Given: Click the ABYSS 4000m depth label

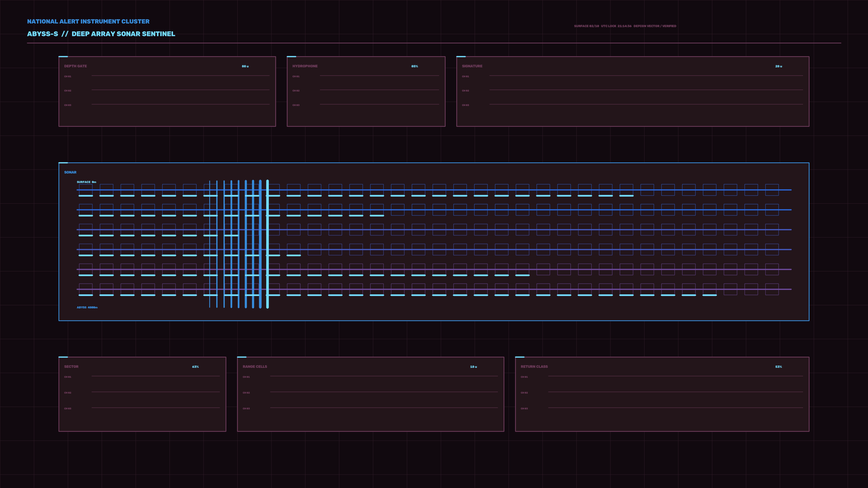Looking at the screenshot, I should [87, 307].
